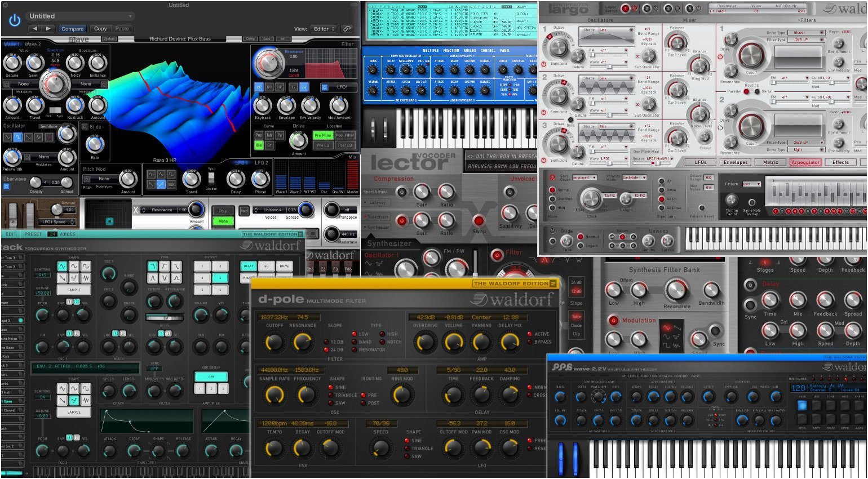This screenshot has width=868, height=479.
Task: Open the PRESET tab in Attack
Action: click(33, 234)
